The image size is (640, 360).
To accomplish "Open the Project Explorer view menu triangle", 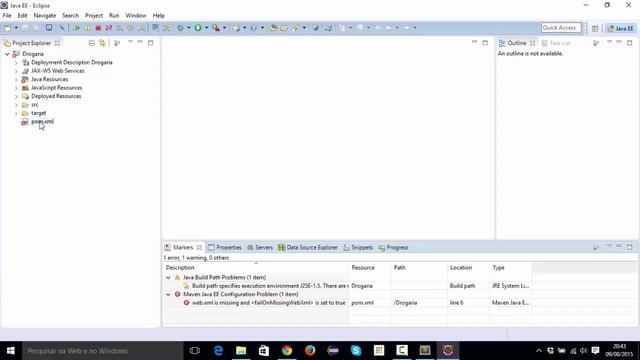I will coord(130,42).
